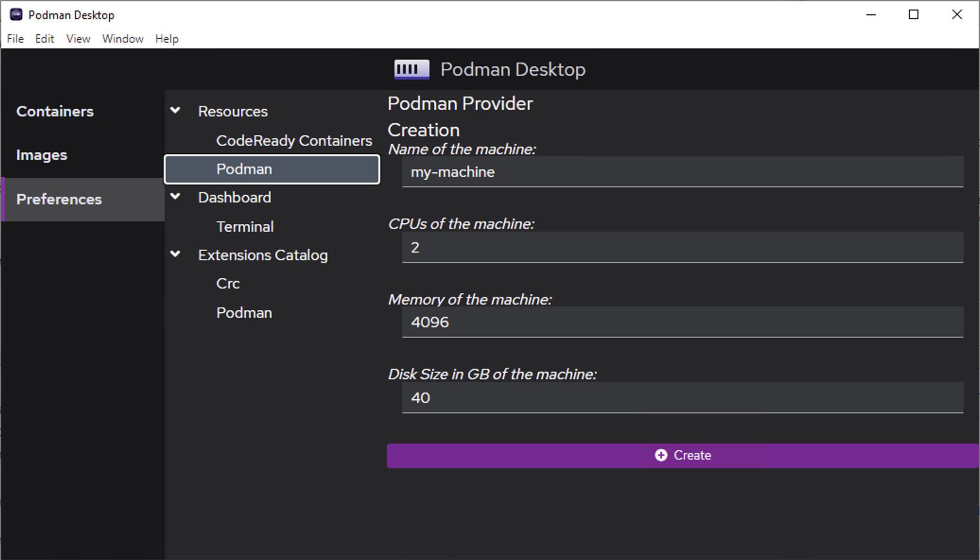Click the Resources tree label
Viewport: 980px width, 560px height.
[x=233, y=111]
